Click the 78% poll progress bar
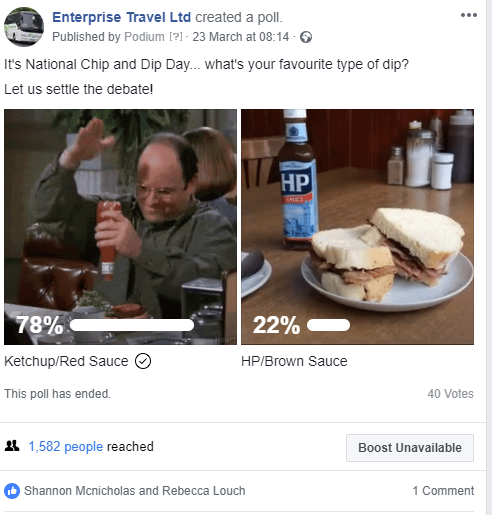 pos(132,325)
